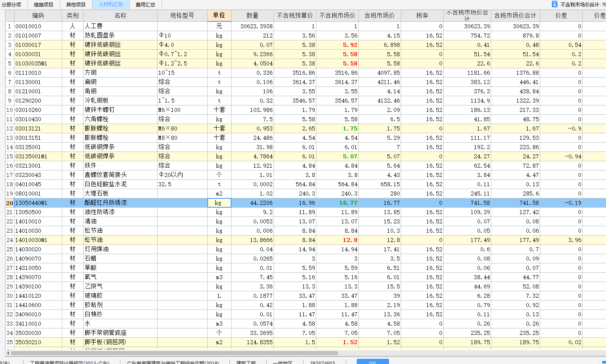The width and height of the screenshot is (606, 364).
Task: Click the blue 0分 status button
Action: pos(372,362)
